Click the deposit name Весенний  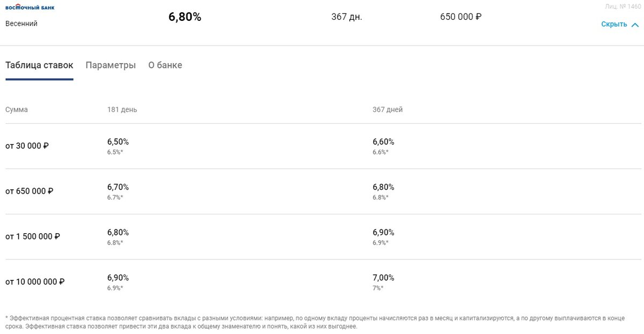(21, 24)
